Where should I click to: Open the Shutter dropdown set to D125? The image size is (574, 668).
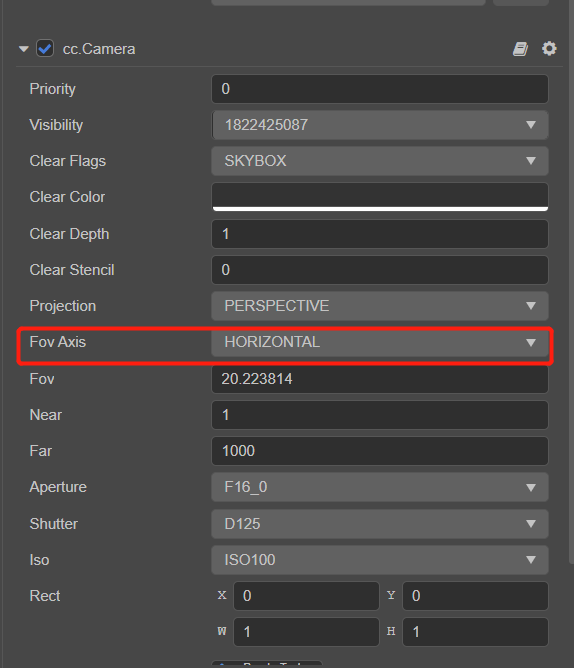click(x=380, y=524)
